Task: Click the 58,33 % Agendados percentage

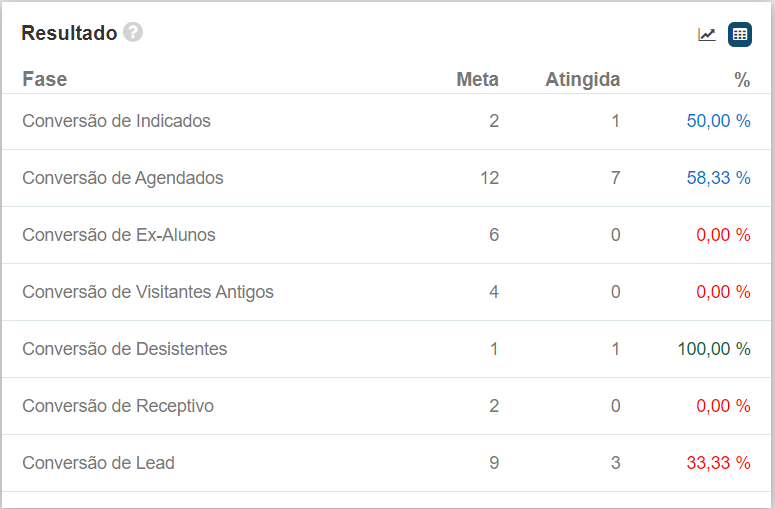Action: tap(718, 178)
